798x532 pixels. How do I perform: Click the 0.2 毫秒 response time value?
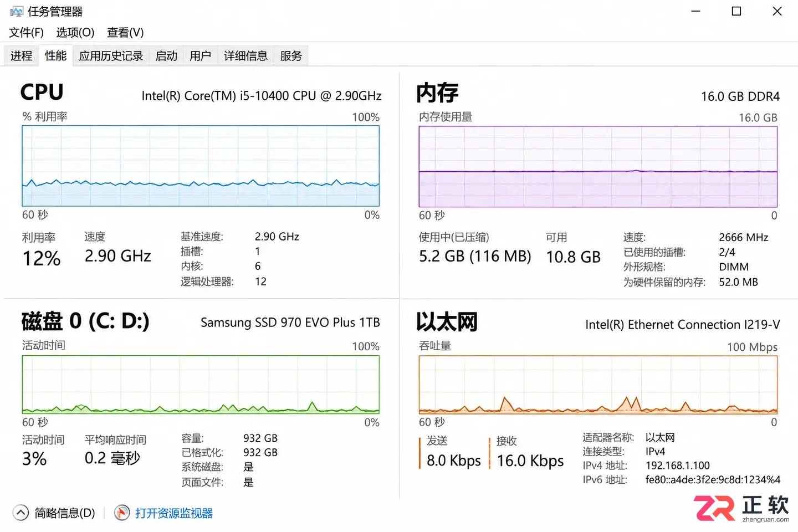coord(112,458)
